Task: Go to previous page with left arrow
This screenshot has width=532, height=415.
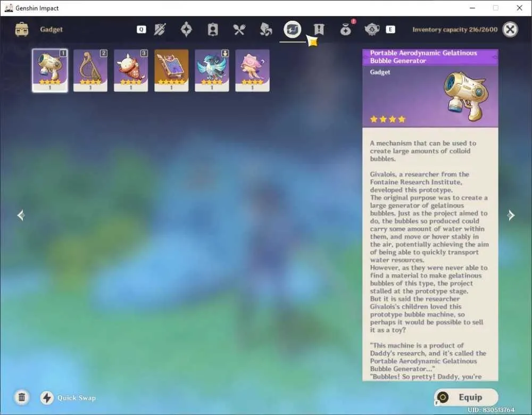Action: (21, 215)
